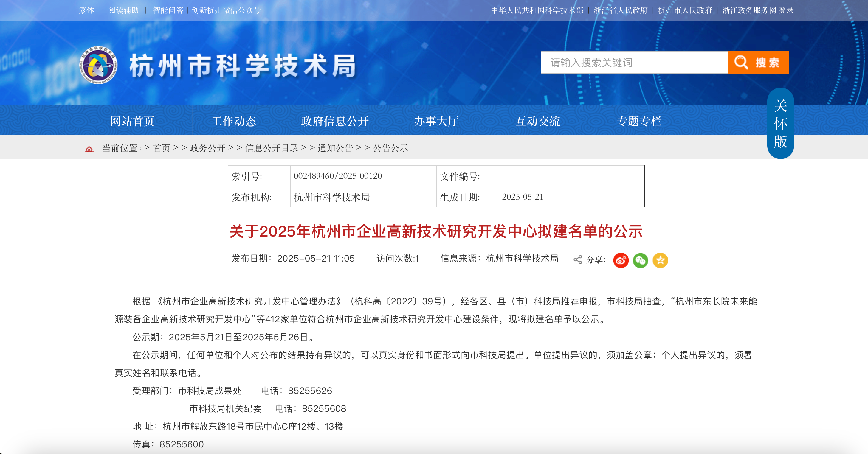Screen dimensions: 868x454
Task: Click the 杭州市科学技术局 site title
Action: click(243, 66)
